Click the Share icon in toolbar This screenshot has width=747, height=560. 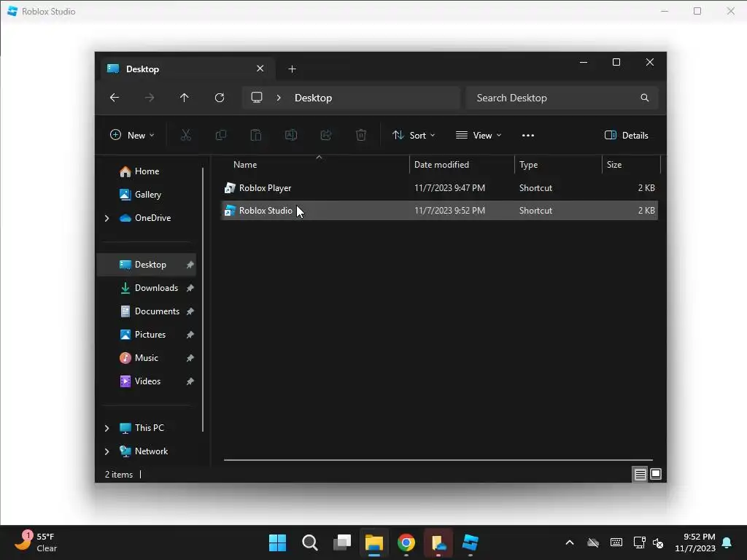pos(326,135)
